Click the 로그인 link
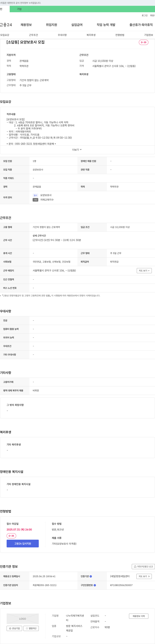The height and width of the screenshot is (644, 155). point(145,15)
